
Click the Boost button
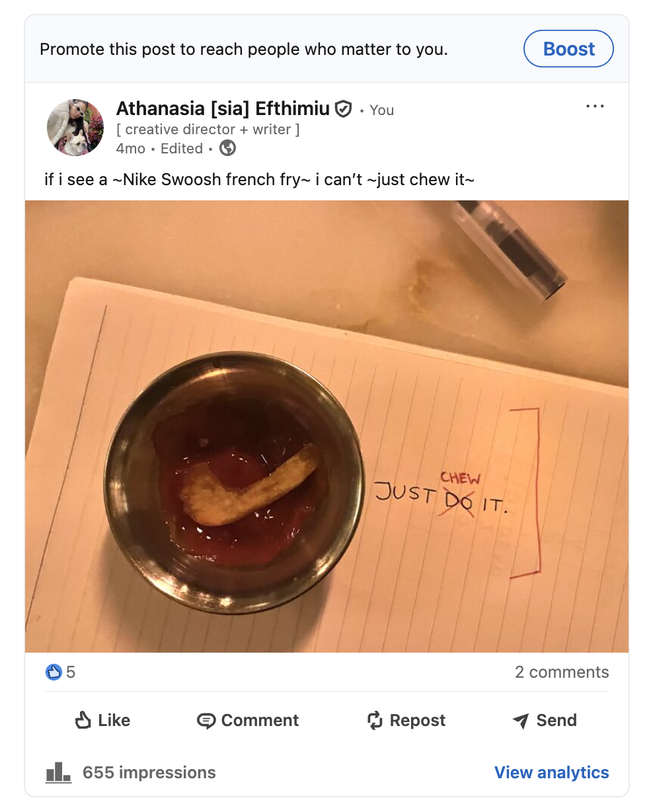568,49
